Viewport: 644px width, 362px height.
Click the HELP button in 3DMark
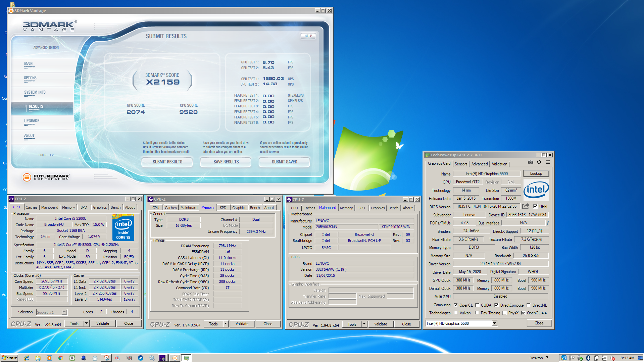pos(308,36)
